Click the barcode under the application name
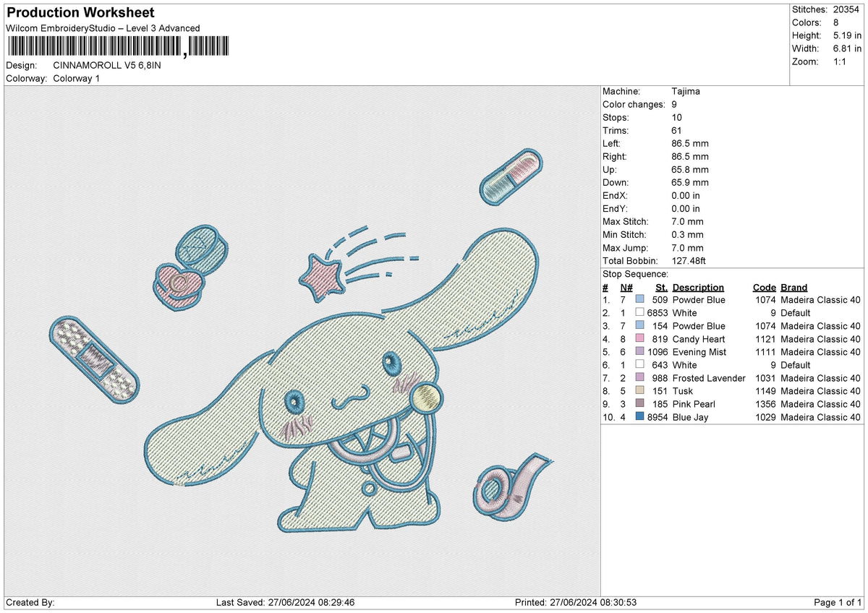This screenshot has height=613, width=868. [x=118, y=48]
